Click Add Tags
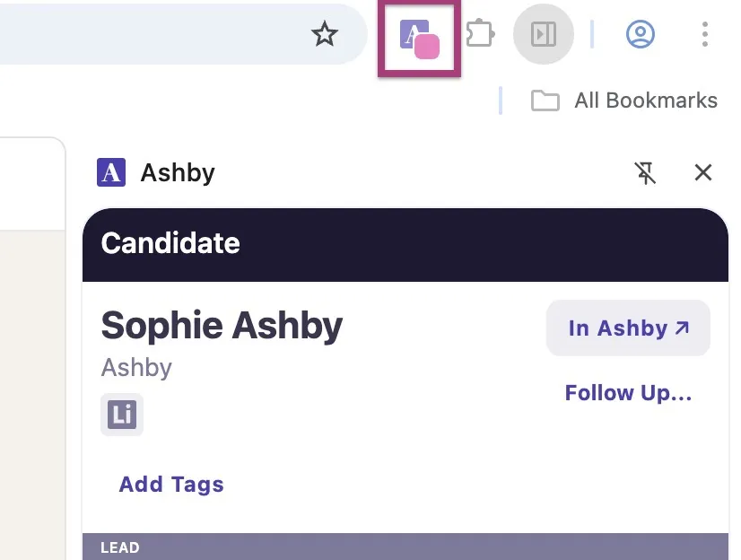This screenshot has width=741, height=560. (171, 485)
